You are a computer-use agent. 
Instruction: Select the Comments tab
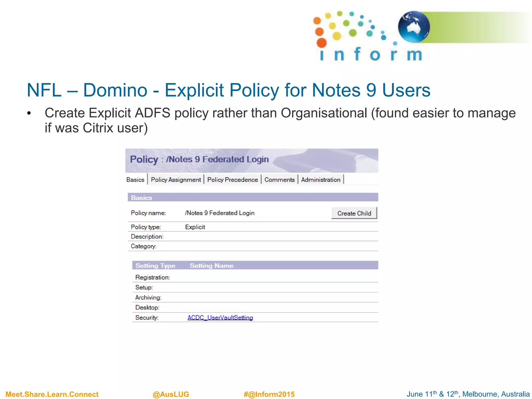click(280, 179)
